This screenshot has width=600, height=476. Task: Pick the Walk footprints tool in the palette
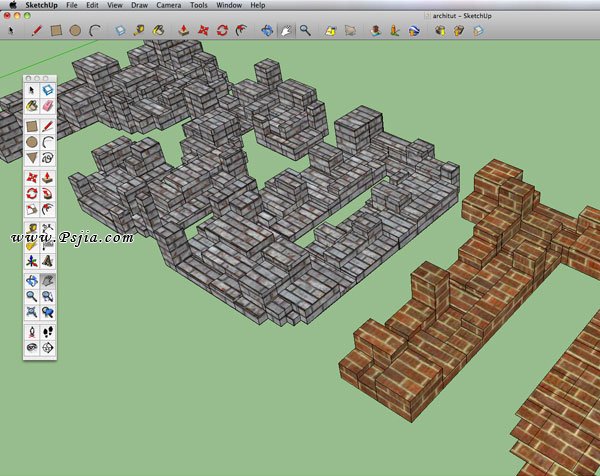[x=47, y=331]
